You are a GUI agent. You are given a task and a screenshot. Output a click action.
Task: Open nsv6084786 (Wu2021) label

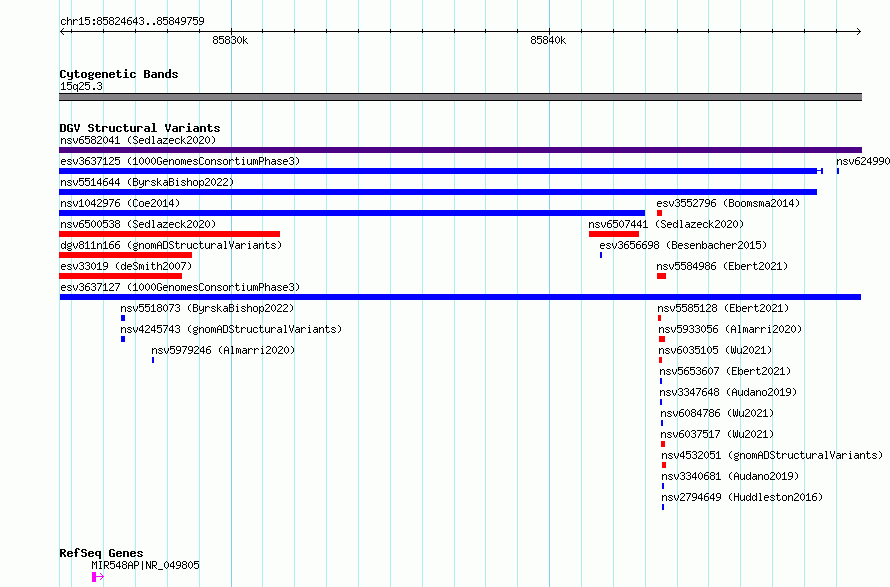717,413
